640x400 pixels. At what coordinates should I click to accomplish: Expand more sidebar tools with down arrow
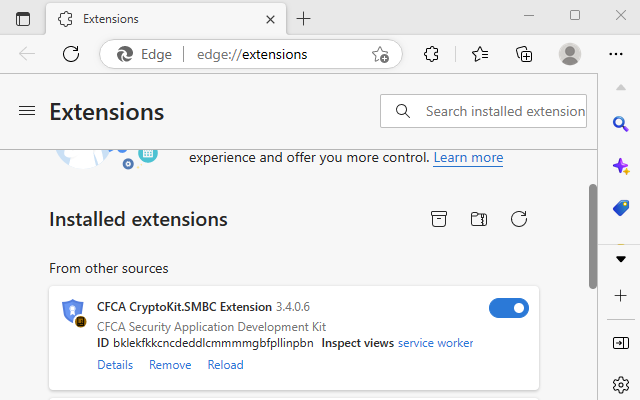pos(620,258)
